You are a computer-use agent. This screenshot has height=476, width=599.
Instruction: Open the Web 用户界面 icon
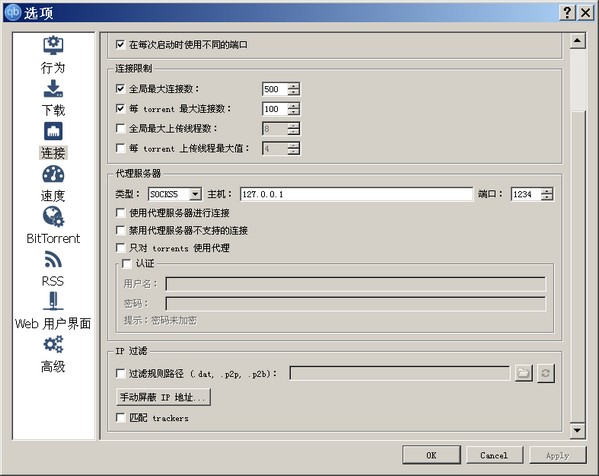tap(53, 301)
